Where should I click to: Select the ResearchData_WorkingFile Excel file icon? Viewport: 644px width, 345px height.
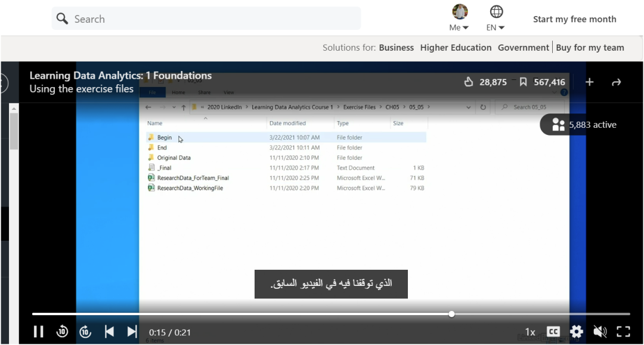(151, 188)
